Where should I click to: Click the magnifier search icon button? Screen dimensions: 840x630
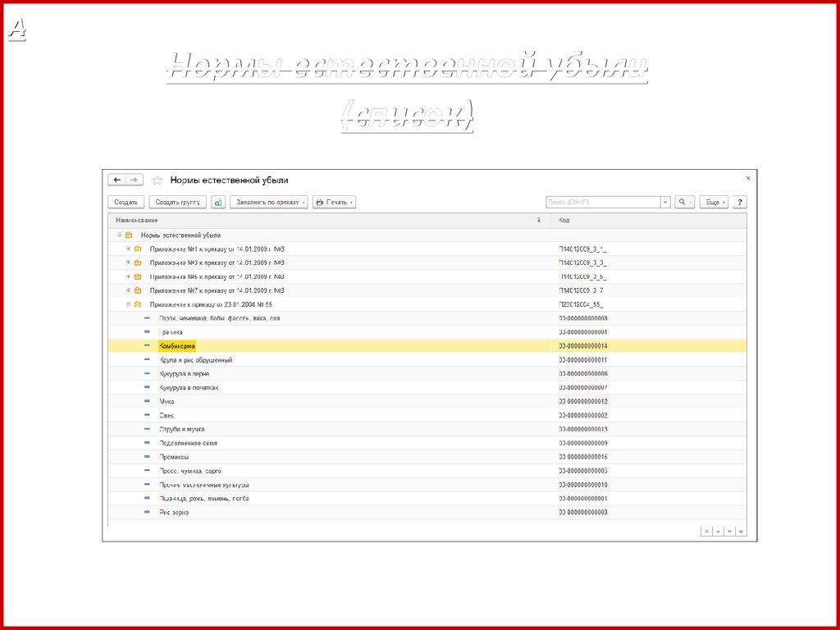684,202
